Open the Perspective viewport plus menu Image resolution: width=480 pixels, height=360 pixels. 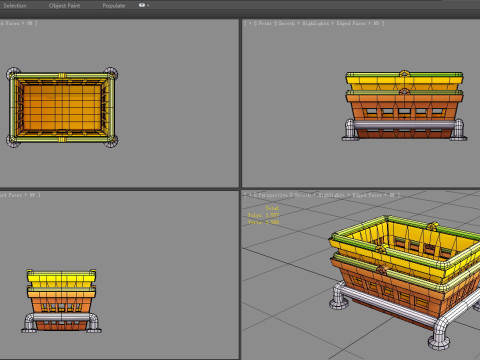coord(250,195)
